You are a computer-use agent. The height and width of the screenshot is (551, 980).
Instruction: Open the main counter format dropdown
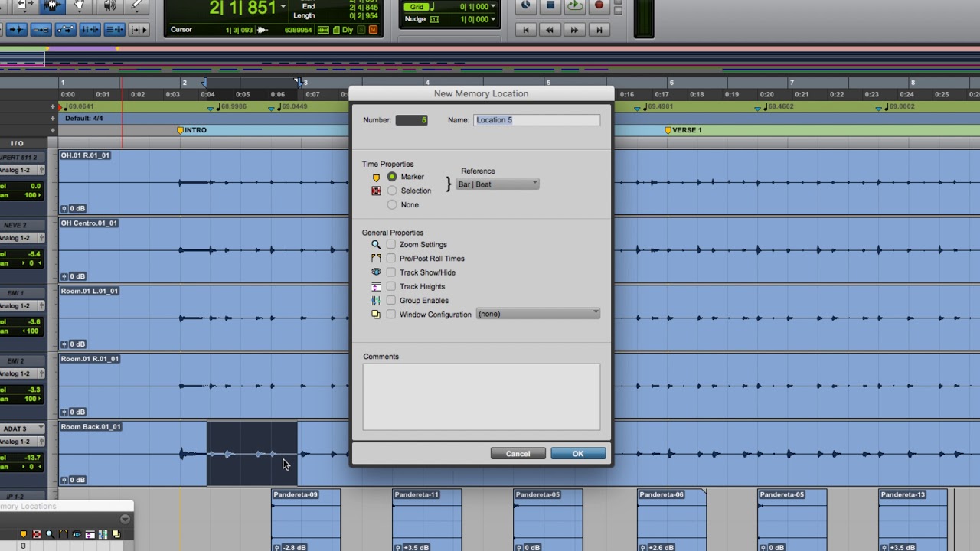point(283,7)
